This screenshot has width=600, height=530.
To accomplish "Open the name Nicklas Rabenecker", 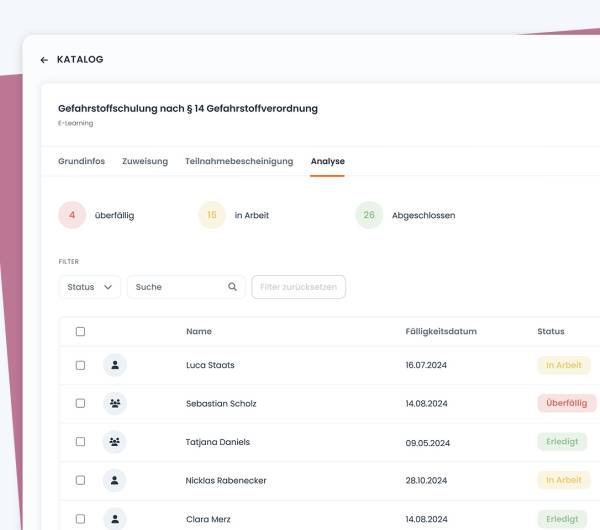I will click(x=226, y=480).
